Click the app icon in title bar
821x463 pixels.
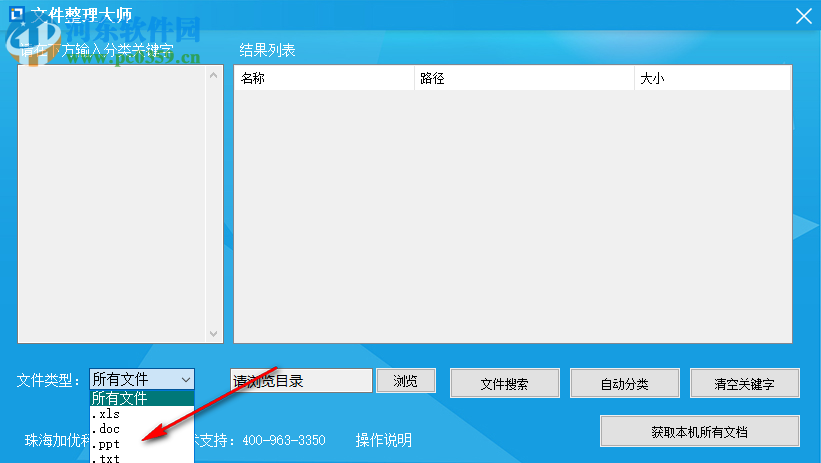click(17, 14)
